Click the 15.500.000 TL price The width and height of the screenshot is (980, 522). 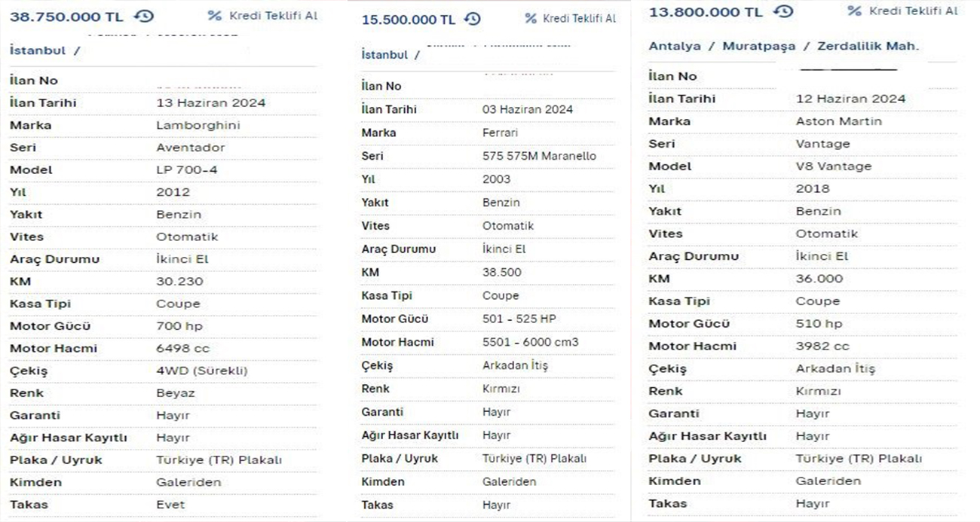click(409, 19)
